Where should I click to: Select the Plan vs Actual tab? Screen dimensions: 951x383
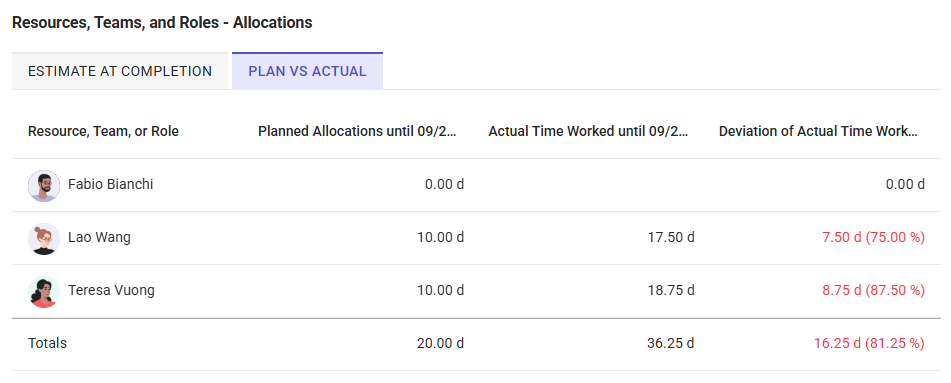tap(307, 71)
